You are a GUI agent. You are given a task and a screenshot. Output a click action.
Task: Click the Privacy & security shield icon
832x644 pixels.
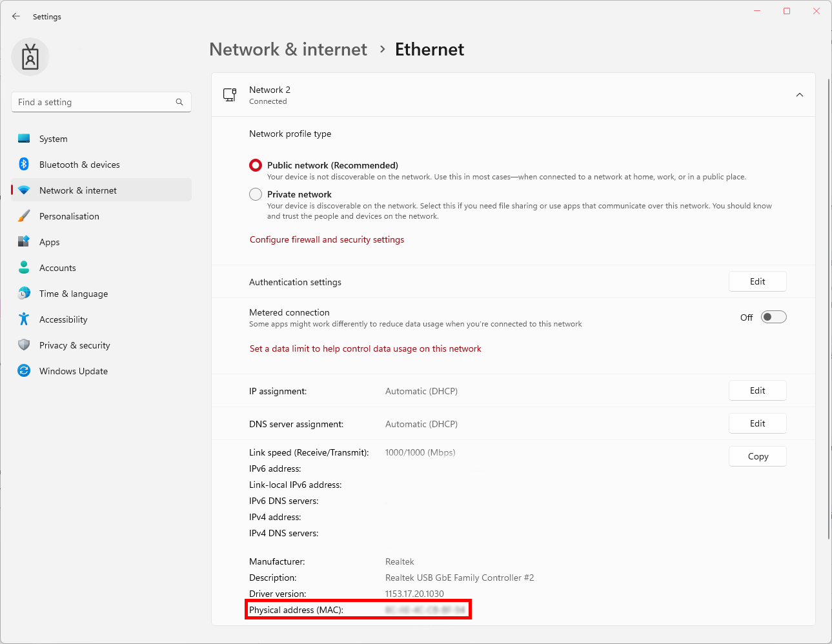[x=24, y=345]
